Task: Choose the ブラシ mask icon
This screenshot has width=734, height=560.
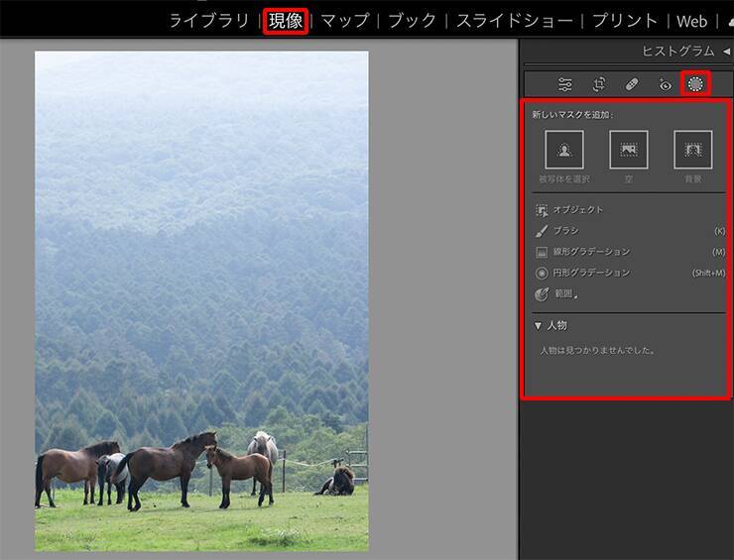Action: (x=542, y=231)
